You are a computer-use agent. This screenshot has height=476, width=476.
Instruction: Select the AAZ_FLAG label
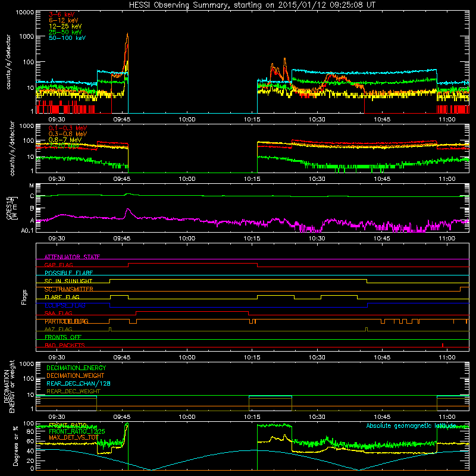coord(58,329)
